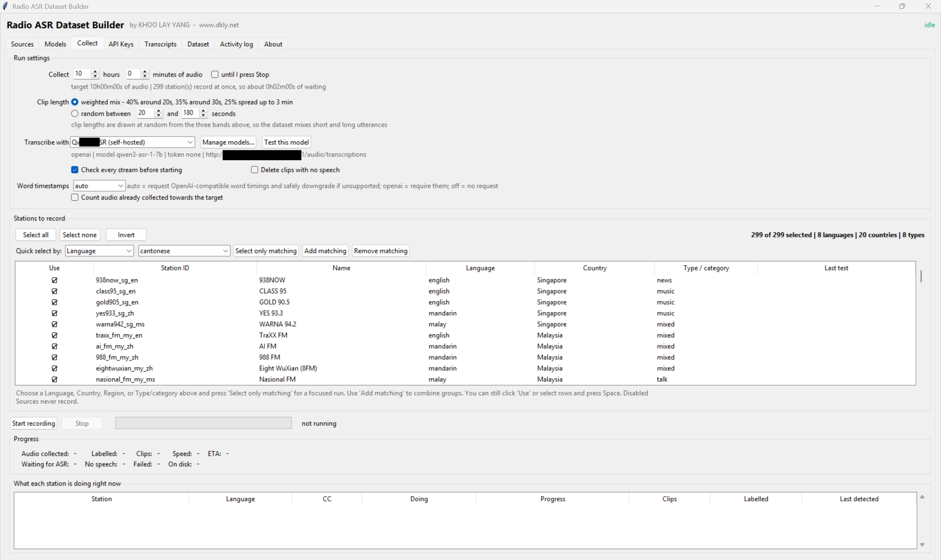The width and height of the screenshot is (941, 560).
Task: Increase the Collect hours spinner
Action: [95, 72]
